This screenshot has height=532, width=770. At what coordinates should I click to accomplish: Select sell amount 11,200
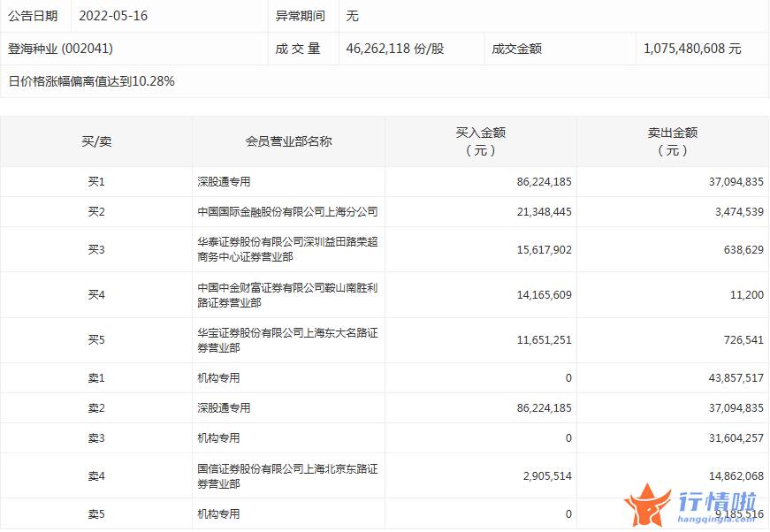pyautogui.click(x=747, y=294)
